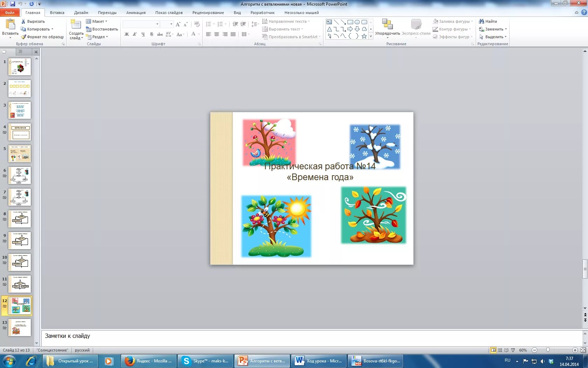Open the Section (Раздел) dropdown
Viewport: 588px width, 368px height.
(x=97, y=37)
